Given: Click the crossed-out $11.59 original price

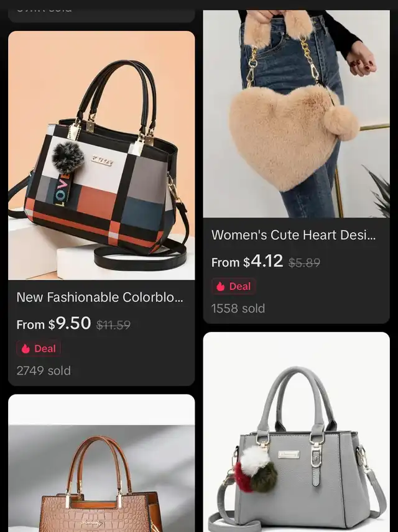Looking at the screenshot, I should coord(113,326).
